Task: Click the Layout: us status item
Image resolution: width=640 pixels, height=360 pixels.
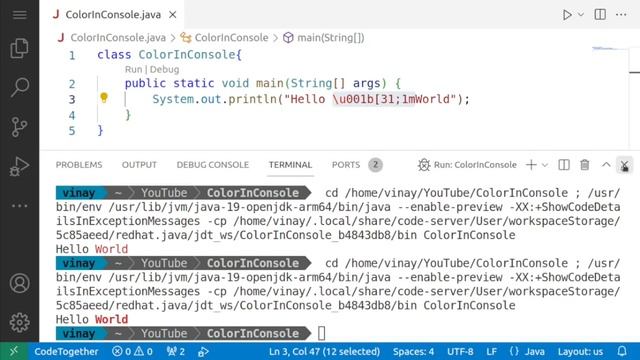Action: pos(580,351)
